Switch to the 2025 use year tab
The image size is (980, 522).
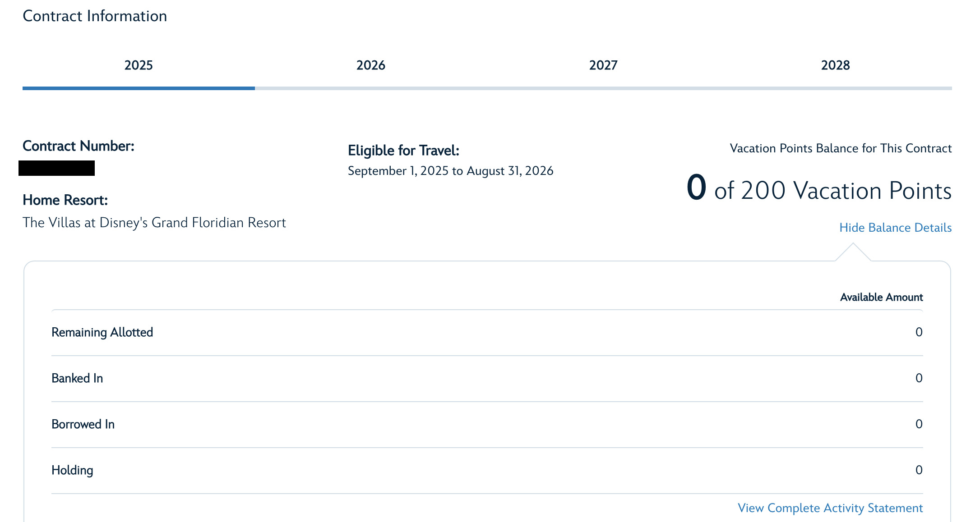tap(139, 65)
